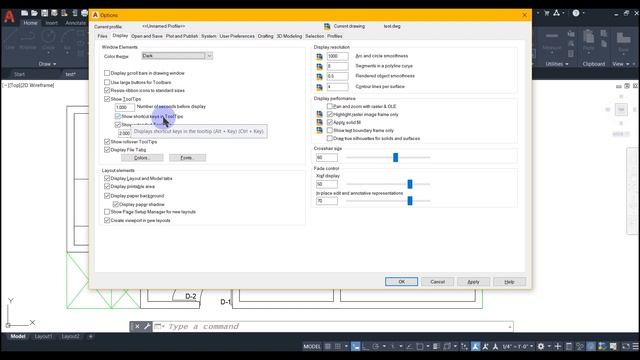Toggle Resize ribbon icons to standard sizes

tap(107, 90)
